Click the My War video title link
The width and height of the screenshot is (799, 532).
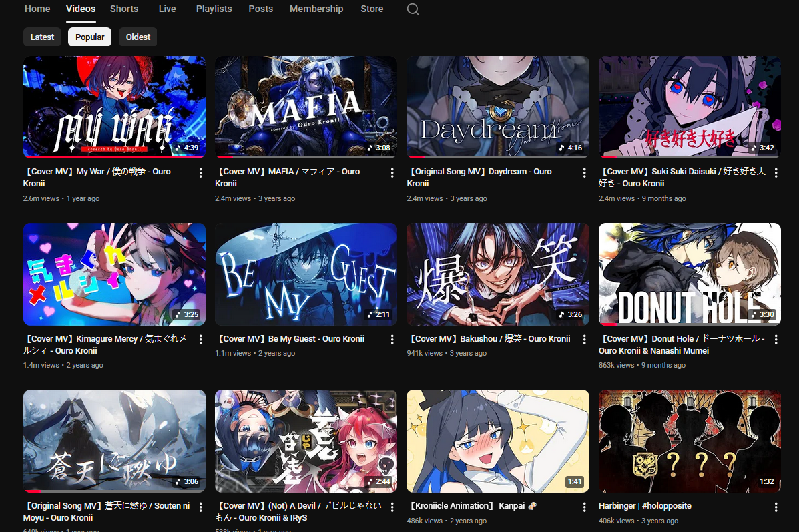point(97,178)
